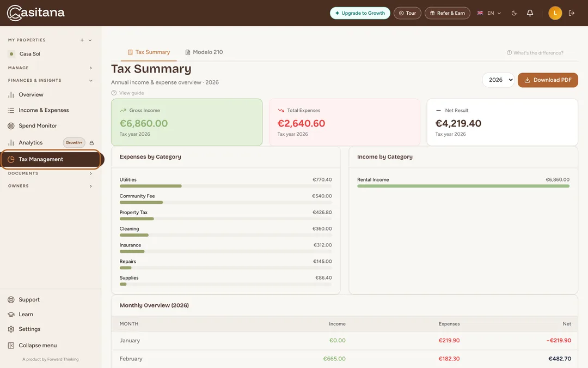This screenshot has width=588, height=368.
Task: Select Tax Management menu item
Action: click(51, 159)
